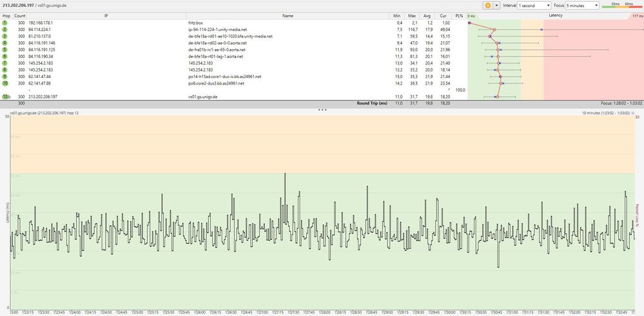
Task: Select hop 2 green circle icon
Action: tap(4, 30)
